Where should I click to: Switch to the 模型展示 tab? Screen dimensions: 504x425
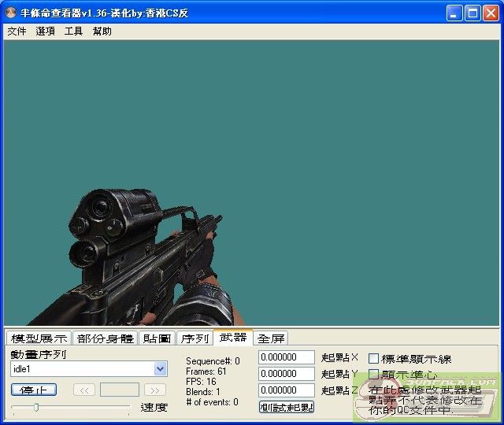(x=39, y=338)
